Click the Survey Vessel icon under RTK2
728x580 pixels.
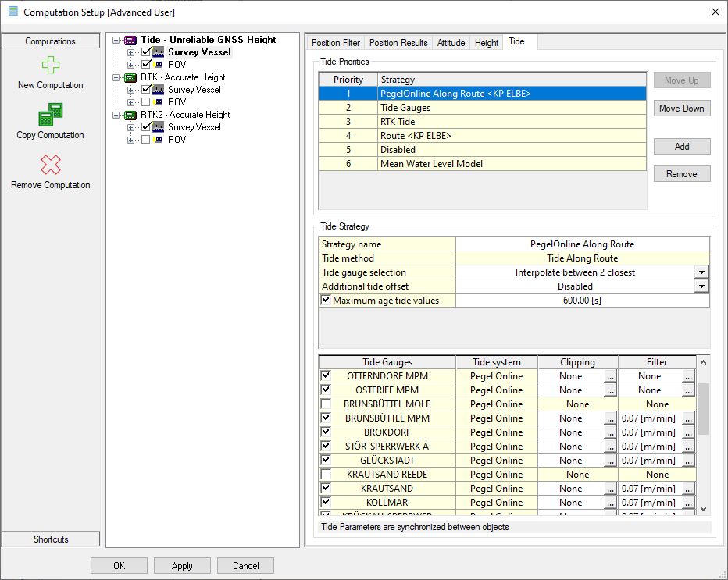coord(159,127)
